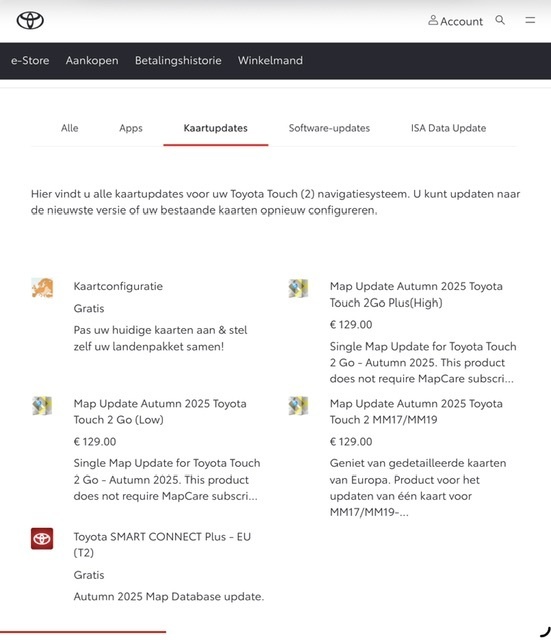Click Gratis under Kaartconfiguratie
This screenshot has height=640, width=551.
pos(89,309)
